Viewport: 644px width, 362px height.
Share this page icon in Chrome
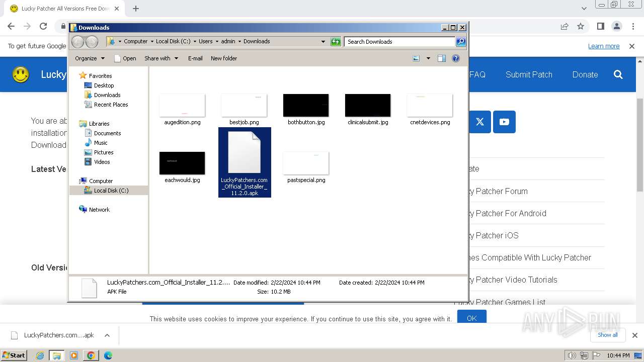click(565, 27)
